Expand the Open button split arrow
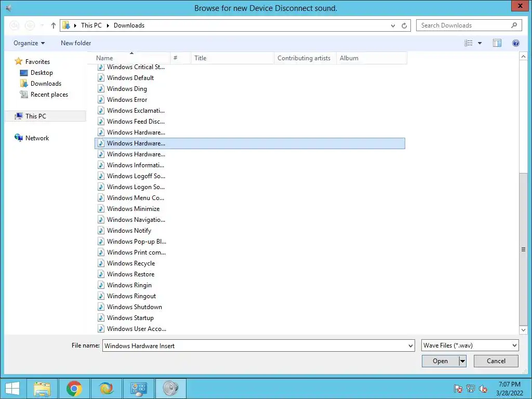The width and height of the screenshot is (532, 399). click(x=462, y=361)
